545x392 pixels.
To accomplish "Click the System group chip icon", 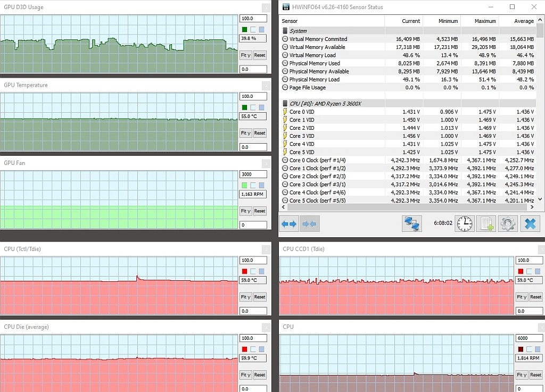I will [x=285, y=31].
